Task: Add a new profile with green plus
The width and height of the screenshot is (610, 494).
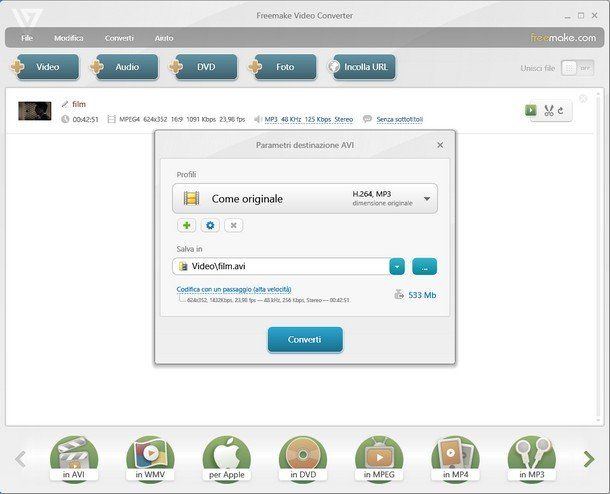Action: pyautogui.click(x=186, y=225)
